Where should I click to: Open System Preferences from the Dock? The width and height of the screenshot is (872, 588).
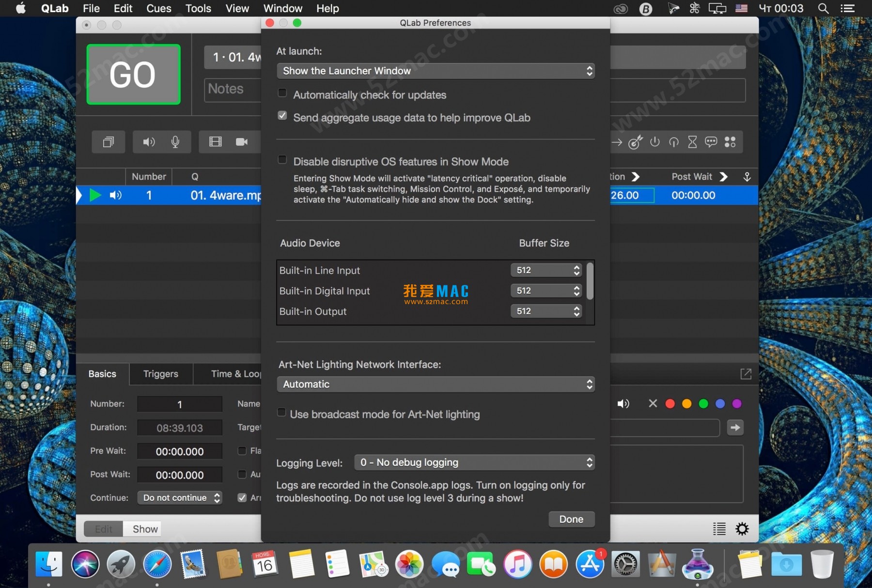625,564
